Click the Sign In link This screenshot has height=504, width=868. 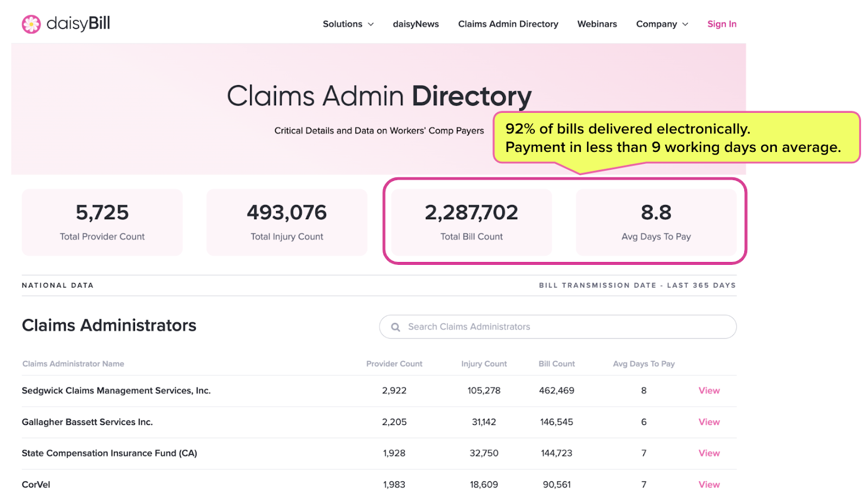coord(722,24)
